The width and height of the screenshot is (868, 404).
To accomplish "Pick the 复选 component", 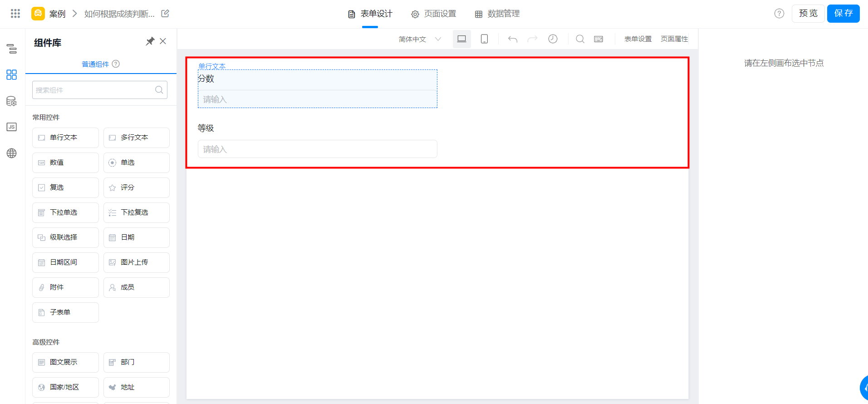I will [65, 187].
